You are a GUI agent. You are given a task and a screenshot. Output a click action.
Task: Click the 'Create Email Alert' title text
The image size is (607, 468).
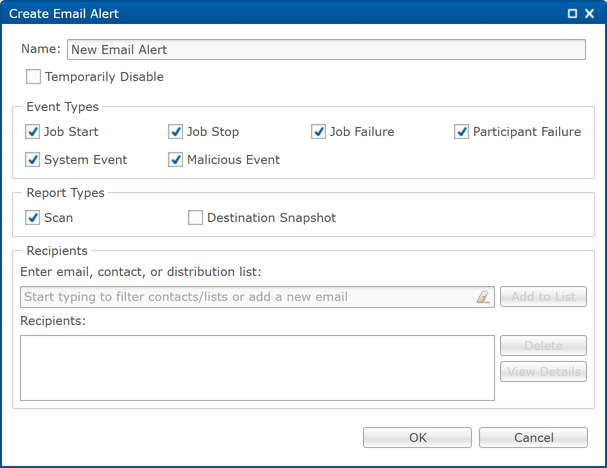(x=64, y=14)
